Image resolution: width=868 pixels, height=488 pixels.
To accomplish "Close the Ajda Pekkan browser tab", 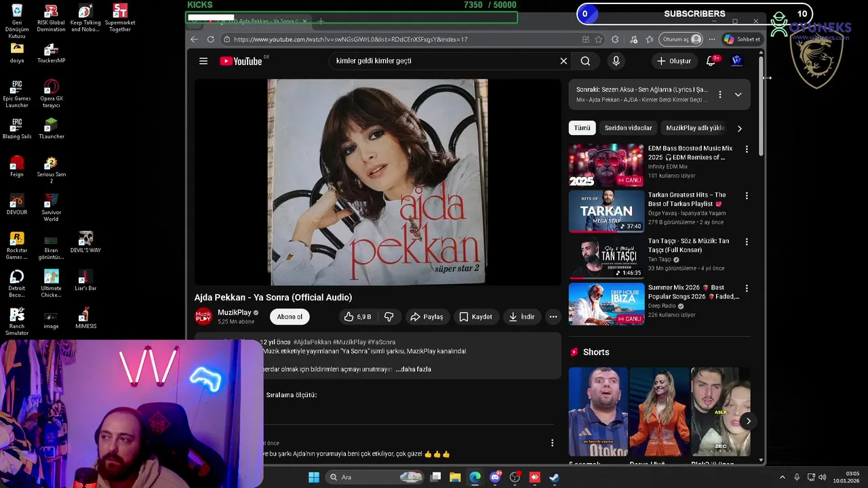I will [x=304, y=21].
